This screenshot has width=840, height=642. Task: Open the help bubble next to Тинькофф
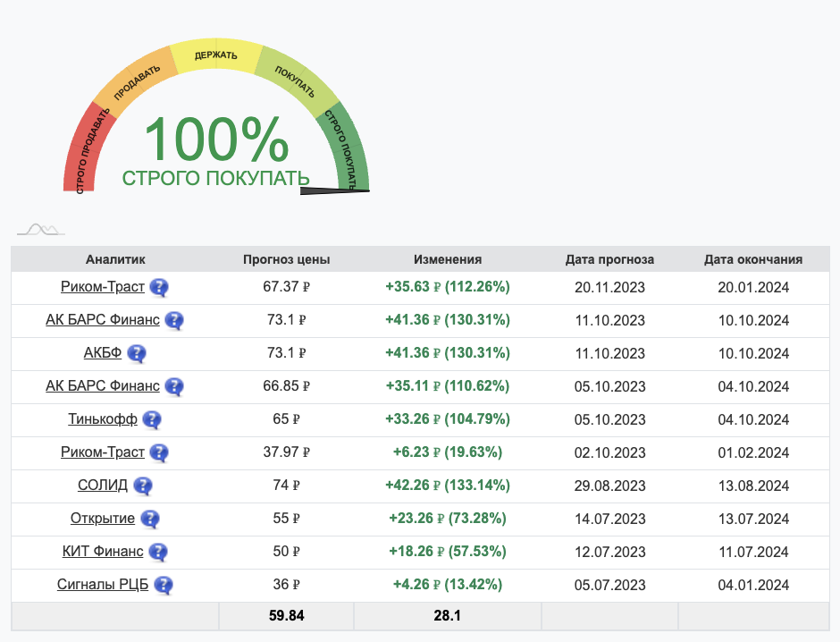(152, 419)
